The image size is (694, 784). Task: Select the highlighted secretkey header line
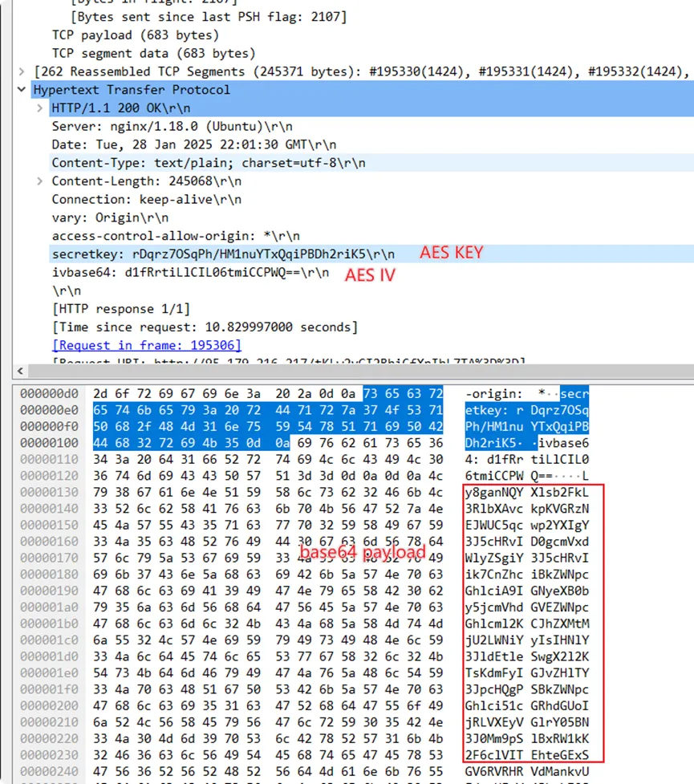tap(223, 254)
